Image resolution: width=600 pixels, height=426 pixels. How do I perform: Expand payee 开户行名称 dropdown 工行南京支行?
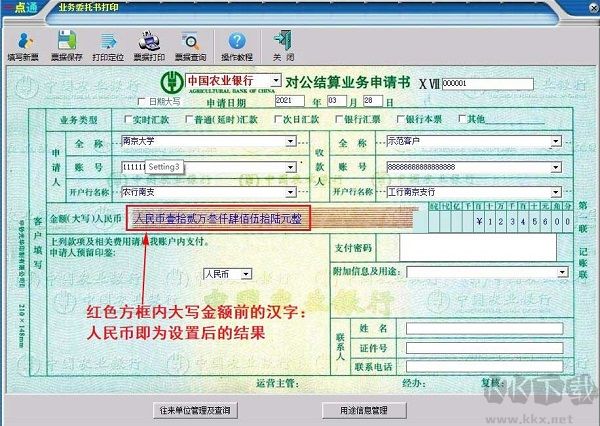tap(556, 192)
